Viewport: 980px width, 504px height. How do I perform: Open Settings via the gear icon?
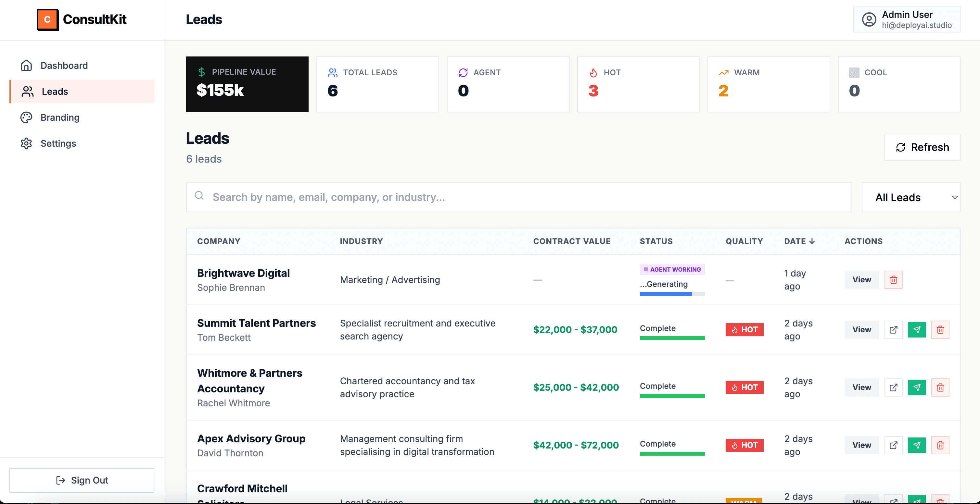(x=26, y=143)
